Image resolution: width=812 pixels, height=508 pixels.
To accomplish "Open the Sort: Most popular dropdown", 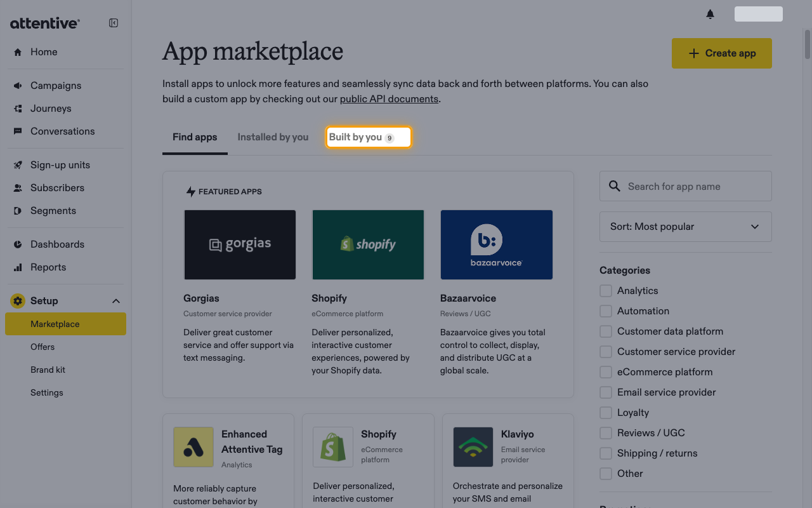I will [x=685, y=227].
